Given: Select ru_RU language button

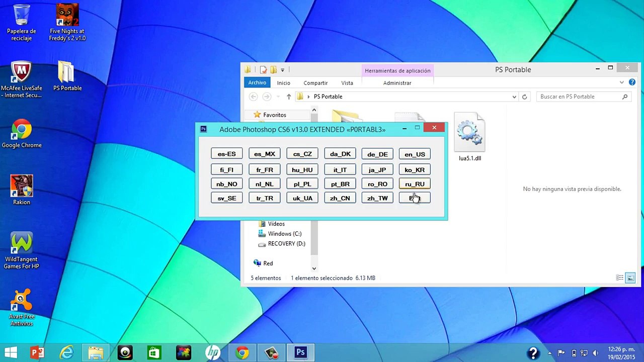Looking at the screenshot, I should 415,184.
